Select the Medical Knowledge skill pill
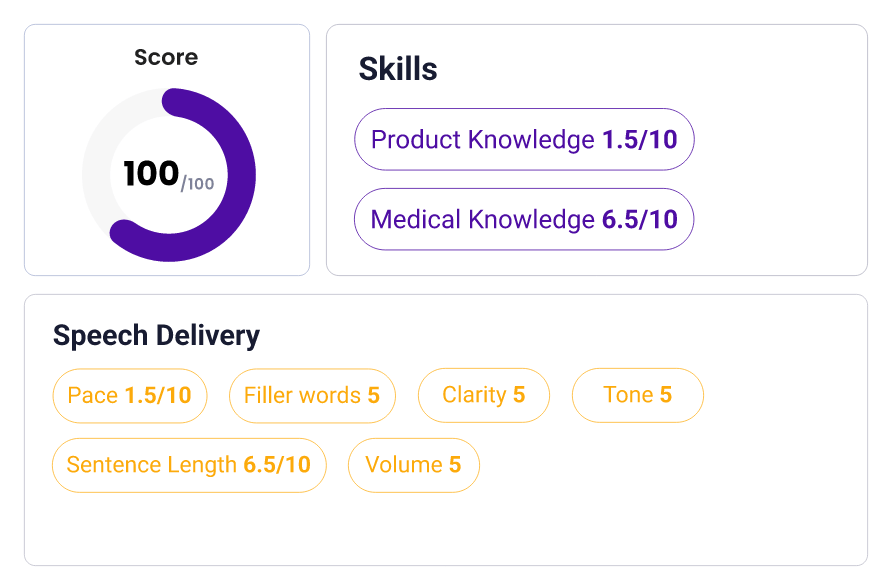Viewport: 888px width, 580px height. (524, 219)
